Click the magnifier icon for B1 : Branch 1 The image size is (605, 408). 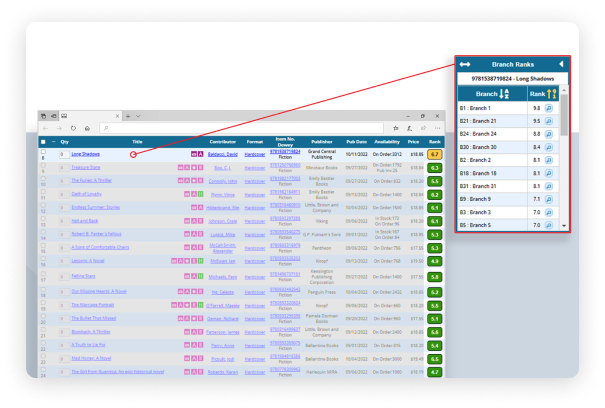tap(549, 108)
